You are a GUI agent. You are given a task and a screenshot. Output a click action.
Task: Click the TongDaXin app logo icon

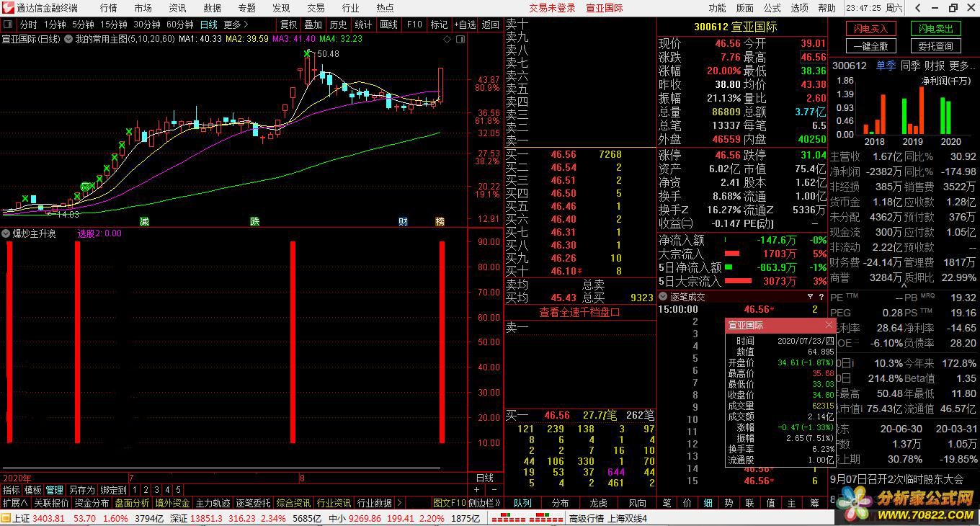(8, 8)
